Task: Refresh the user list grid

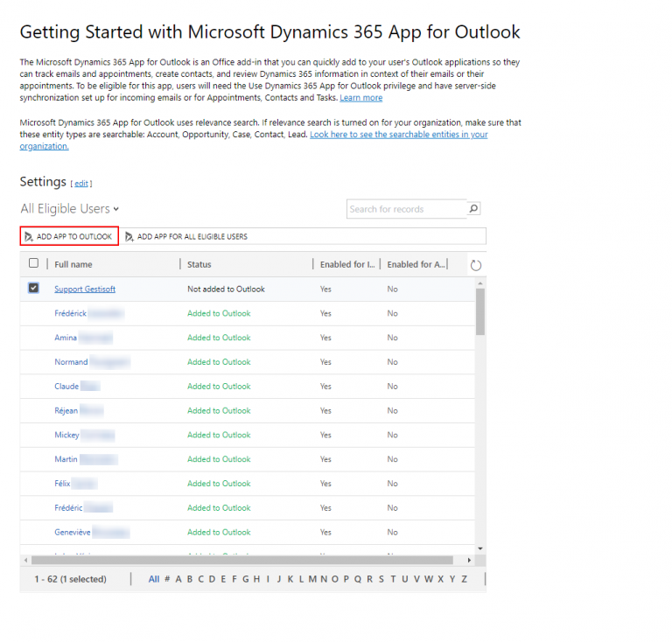Action: coord(476,265)
